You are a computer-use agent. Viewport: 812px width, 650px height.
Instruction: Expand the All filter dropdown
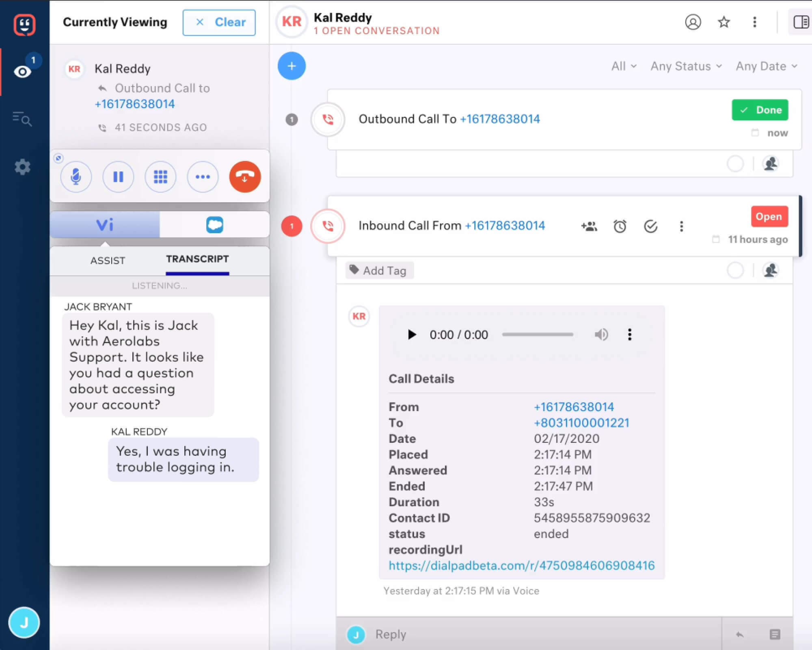(x=624, y=66)
